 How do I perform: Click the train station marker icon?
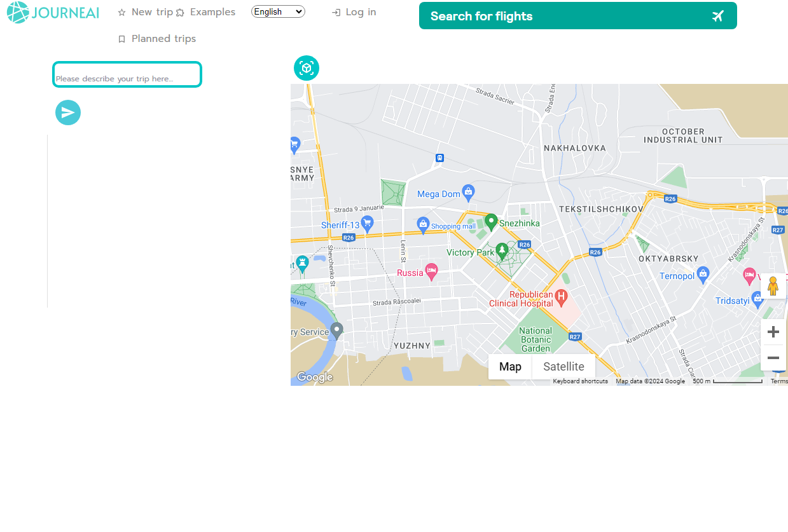click(x=439, y=158)
